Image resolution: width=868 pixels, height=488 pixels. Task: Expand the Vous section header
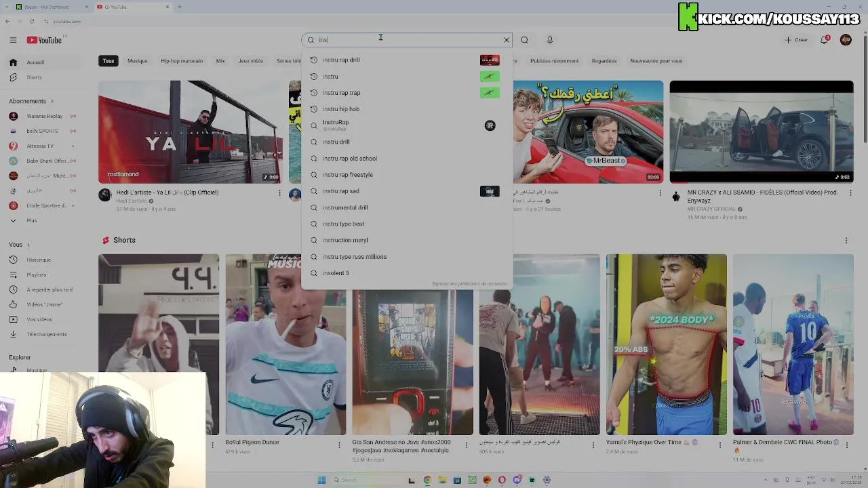[x=20, y=245]
